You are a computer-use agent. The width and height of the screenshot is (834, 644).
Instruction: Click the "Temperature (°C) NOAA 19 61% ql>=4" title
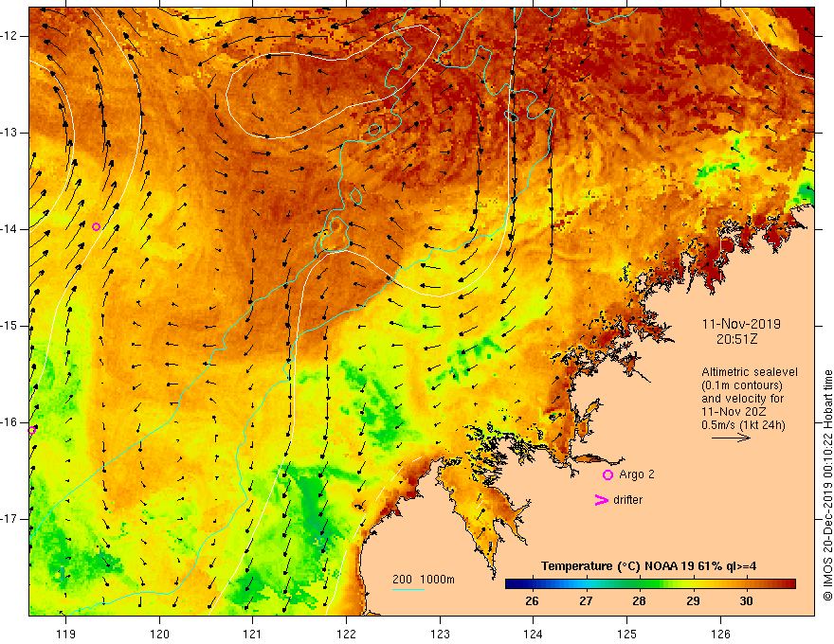tap(648, 566)
